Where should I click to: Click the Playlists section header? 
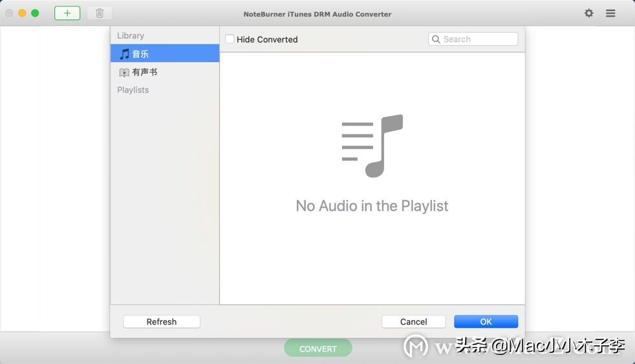133,90
